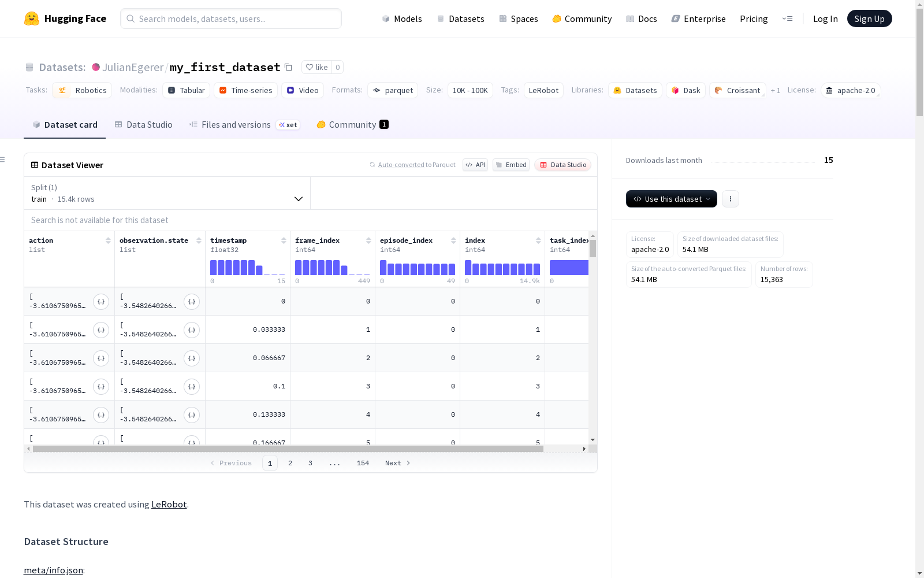Open the Files and versions tab

pos(244,125)
